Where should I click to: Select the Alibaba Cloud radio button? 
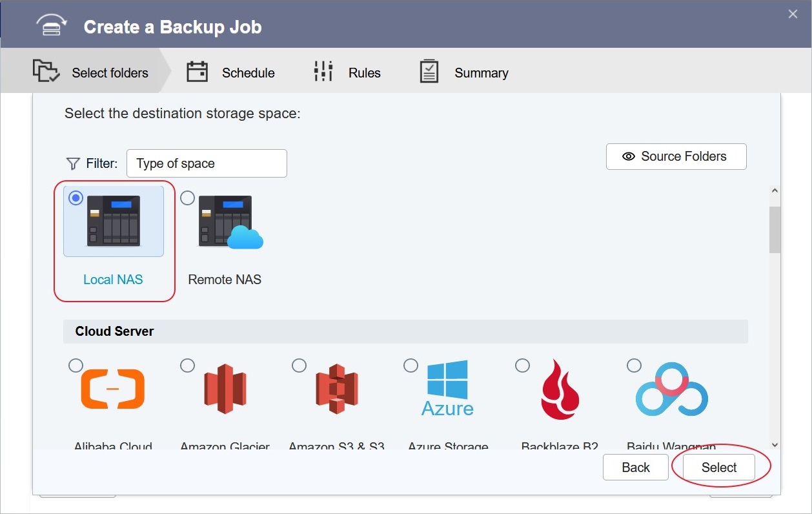point(76,366)
